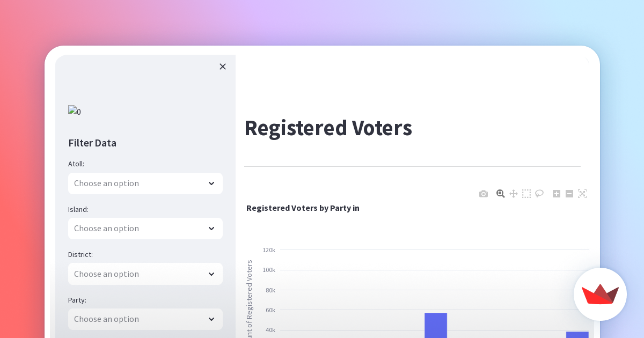The height and width of the screenshot is (338, 644).
Task: Select the Zoom tool in the chart toolbar
Action: tap(500, 194)
